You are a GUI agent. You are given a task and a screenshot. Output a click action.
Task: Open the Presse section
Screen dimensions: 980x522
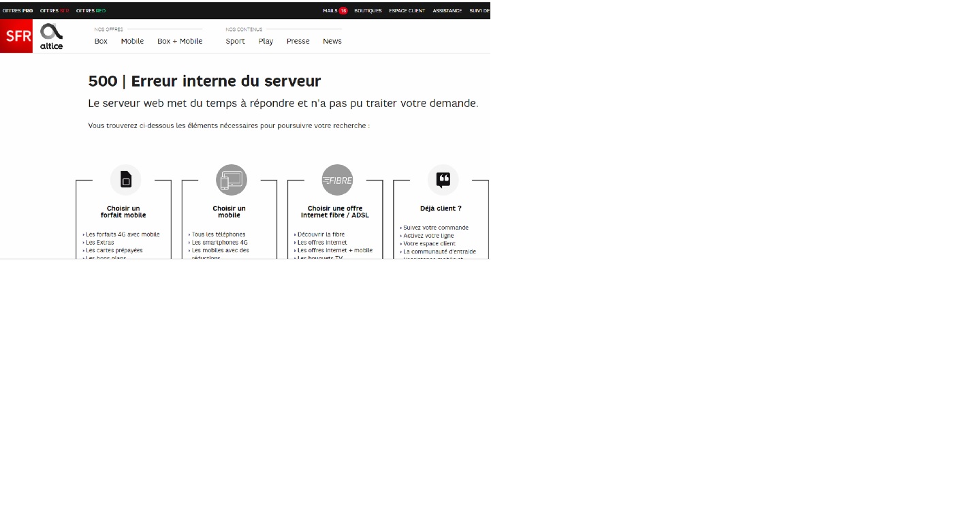coord(298,41)
